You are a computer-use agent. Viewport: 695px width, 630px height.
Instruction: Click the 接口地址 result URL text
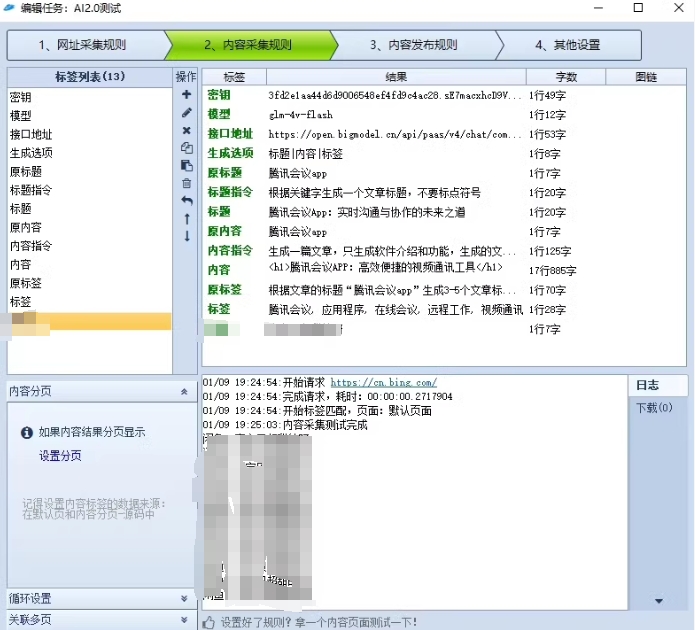point(395,134)
